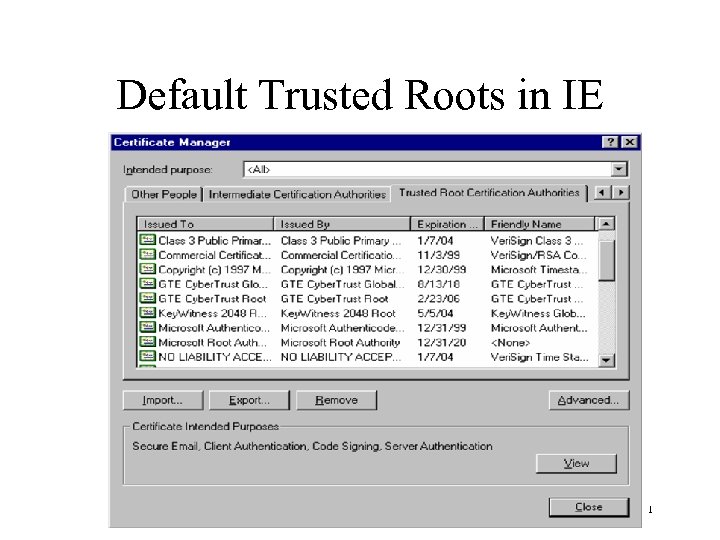Click friendly name '<None>'
Image resolution: width=720 pixels, height=540 pixels.
[x=510, y=343]
